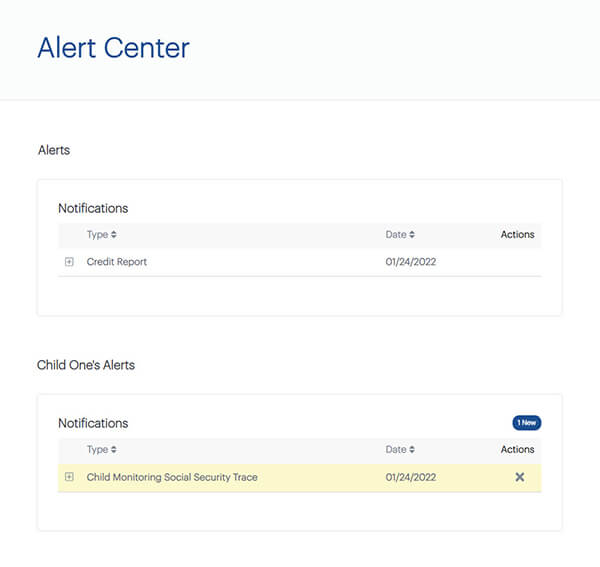Click the Alerts section heading
This screenshot has width=600, height=567.
point(53,151)
